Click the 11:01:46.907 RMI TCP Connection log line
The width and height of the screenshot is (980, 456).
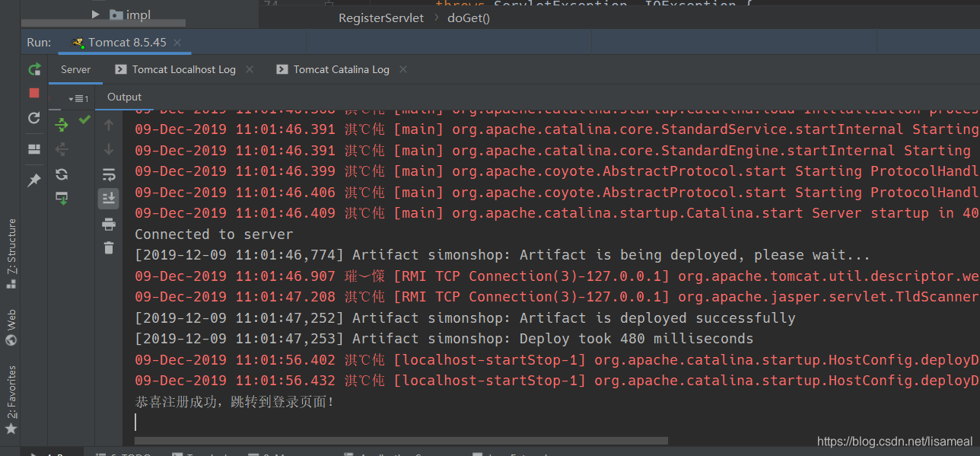tap(557, 276)
